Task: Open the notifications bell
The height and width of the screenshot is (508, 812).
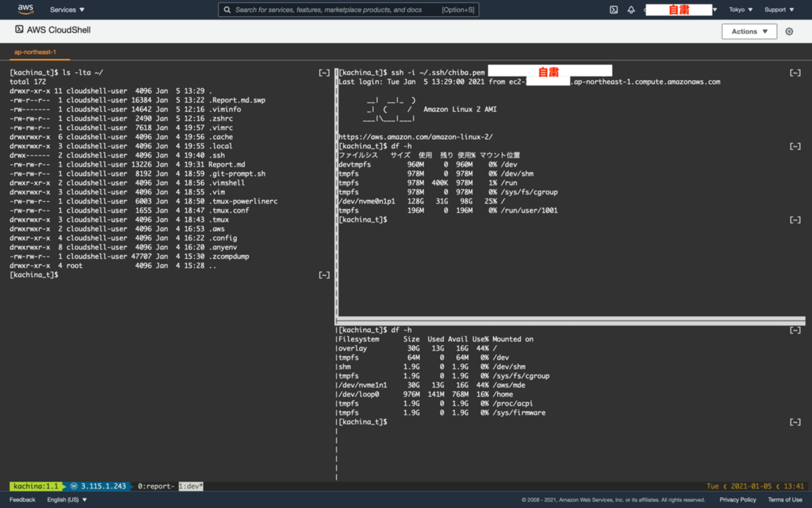Action: (631, 10)
